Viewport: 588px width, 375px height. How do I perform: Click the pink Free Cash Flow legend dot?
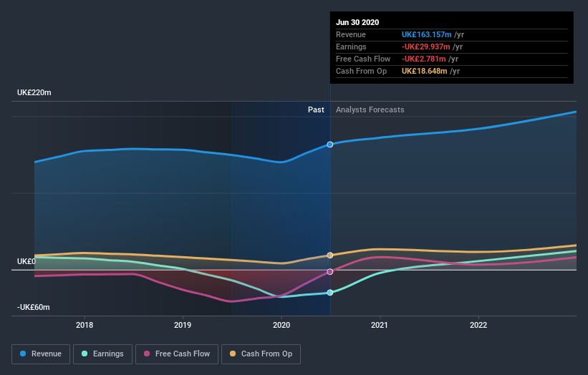[x=147, y=354]
